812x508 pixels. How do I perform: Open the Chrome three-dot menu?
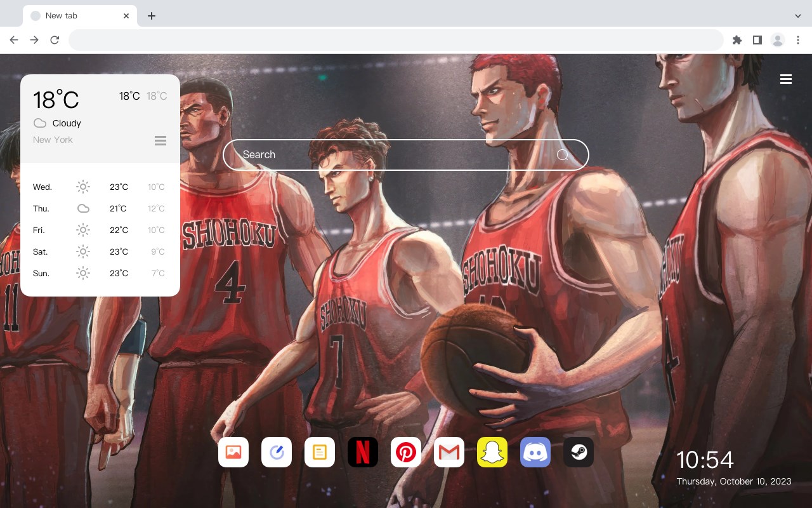pos(798,40)
